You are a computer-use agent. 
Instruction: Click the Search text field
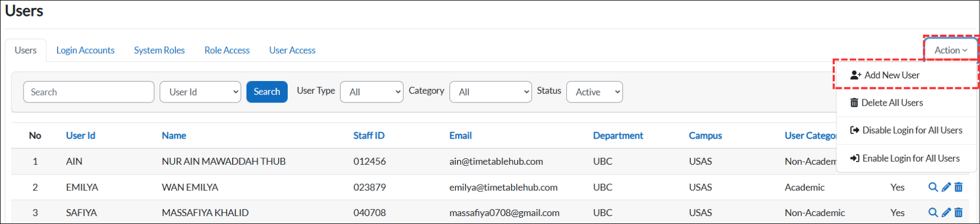pos(89,92)
